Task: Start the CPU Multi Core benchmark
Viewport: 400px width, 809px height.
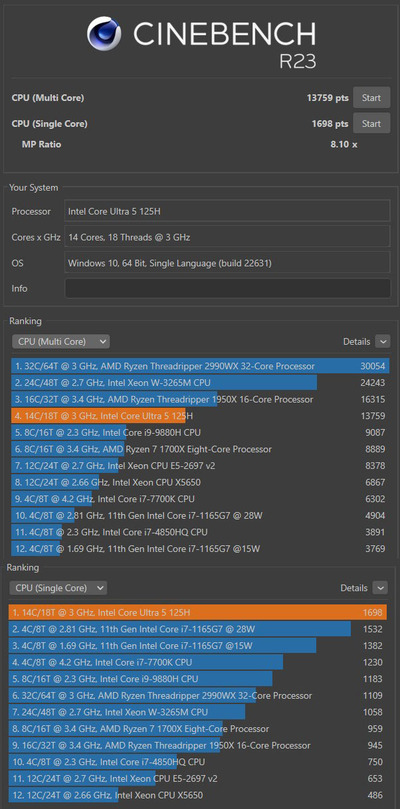Action: [x=371, y=98]
